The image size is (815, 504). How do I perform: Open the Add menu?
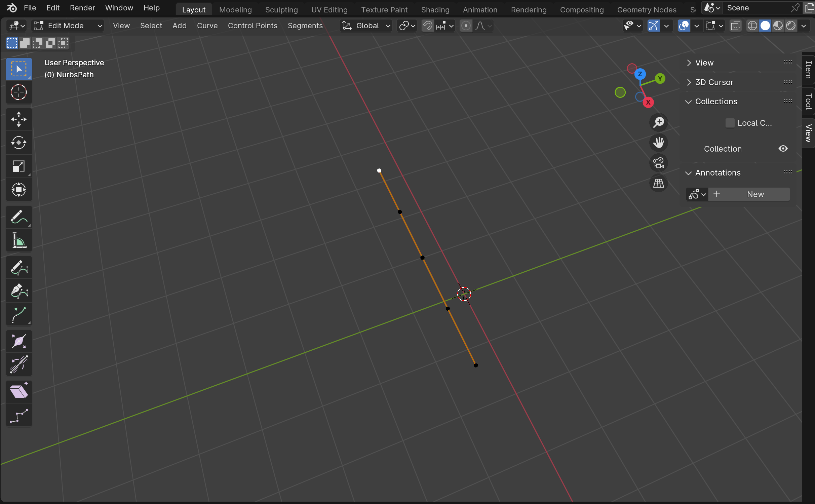(x=179, y=26)
